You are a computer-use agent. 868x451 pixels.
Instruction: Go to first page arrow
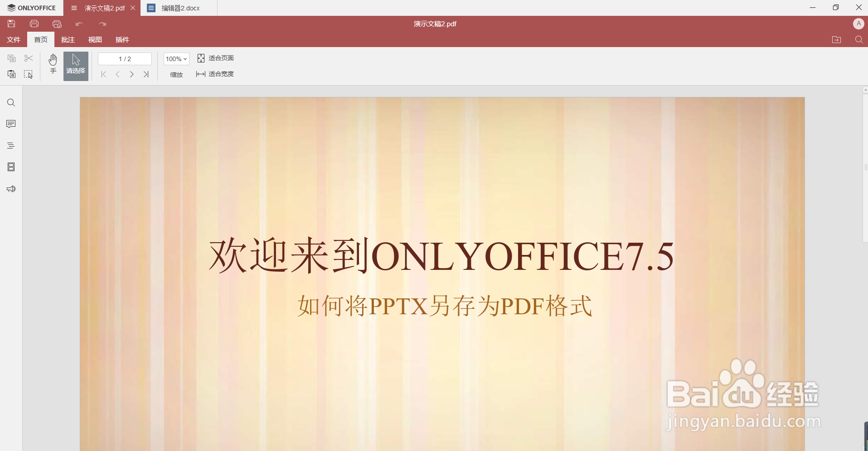103,74
